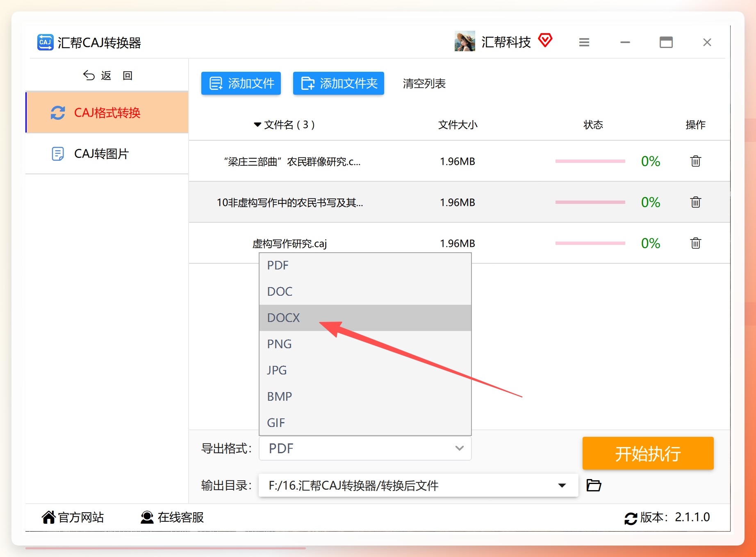Choose DOC in the format list

[x=365, y=292]
